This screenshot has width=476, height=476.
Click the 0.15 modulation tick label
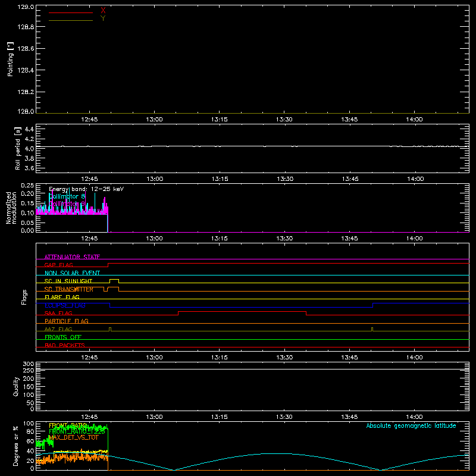tap(27, 203)
